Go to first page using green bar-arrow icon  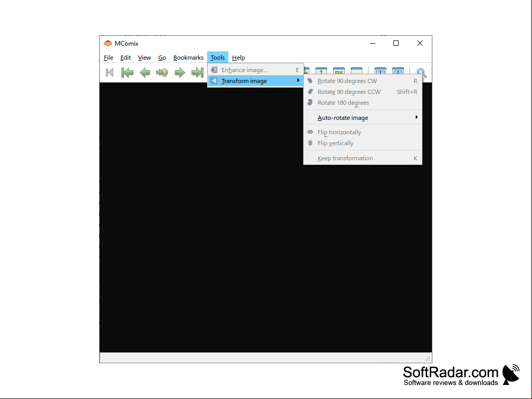(x=127, y=72)
